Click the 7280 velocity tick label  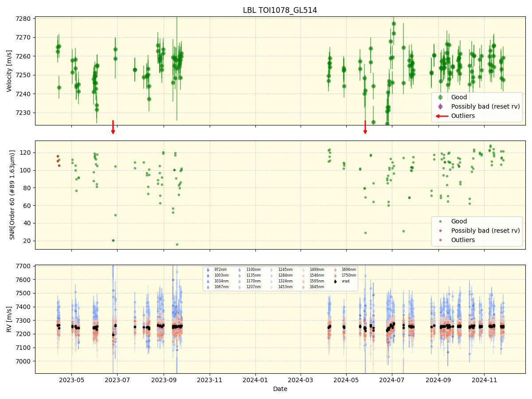click(24, 19)
